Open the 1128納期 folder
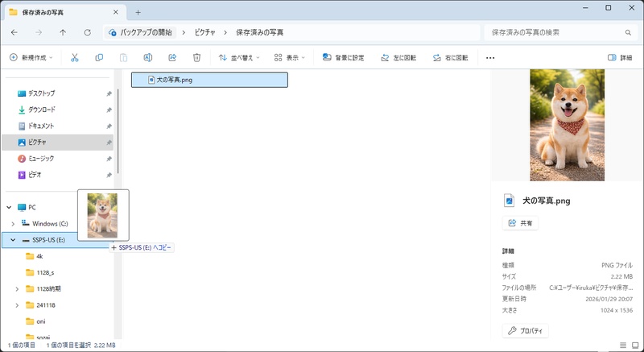Image resolution: width=644 pixels, height=352 pixels. (48, 289)
